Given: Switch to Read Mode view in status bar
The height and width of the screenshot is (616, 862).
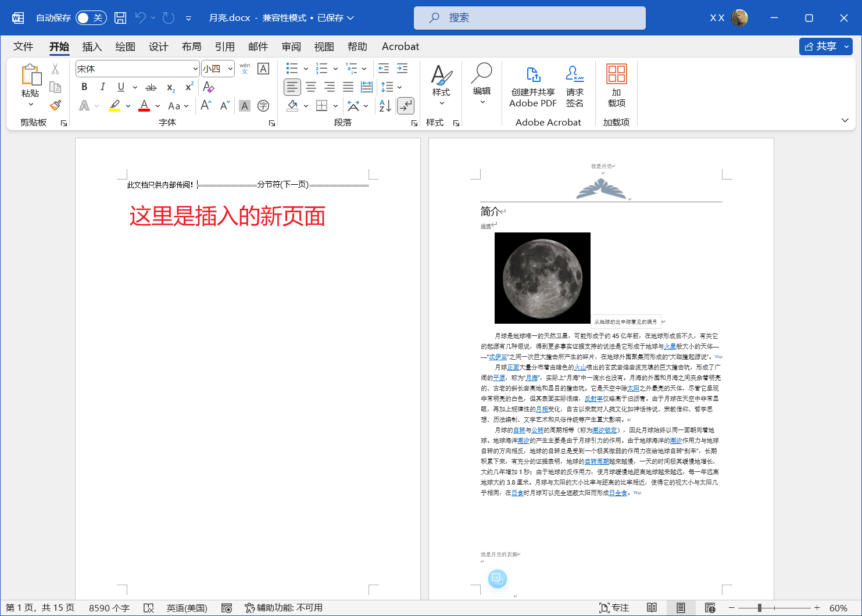Looking at the screenshot, I should [652, 608].
